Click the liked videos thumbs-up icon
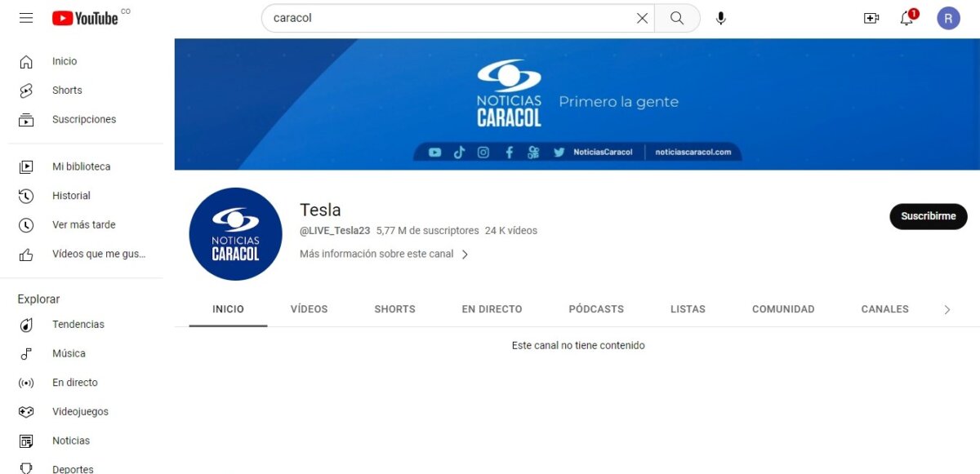 click(26, 255)
